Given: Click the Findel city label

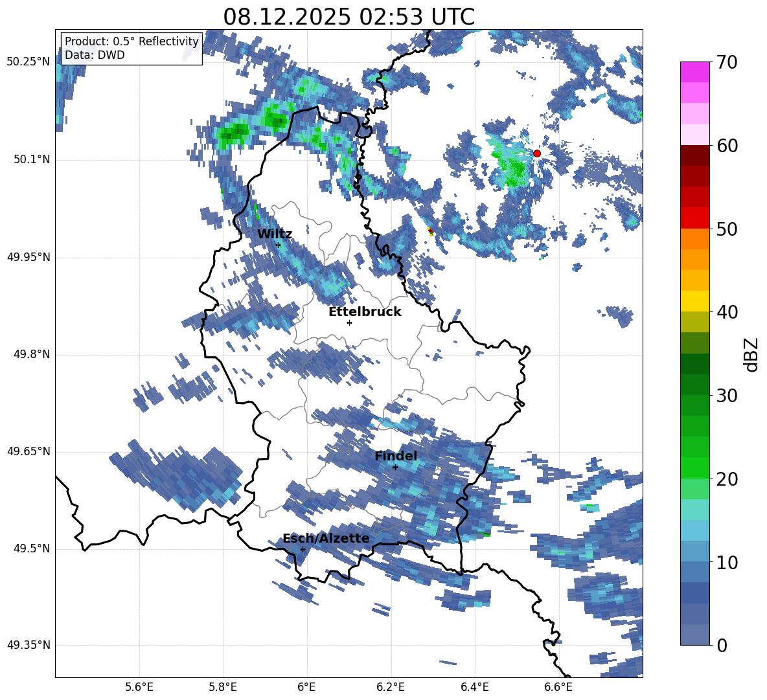Looking at the screenshot, I should click(x=396, y=456).
